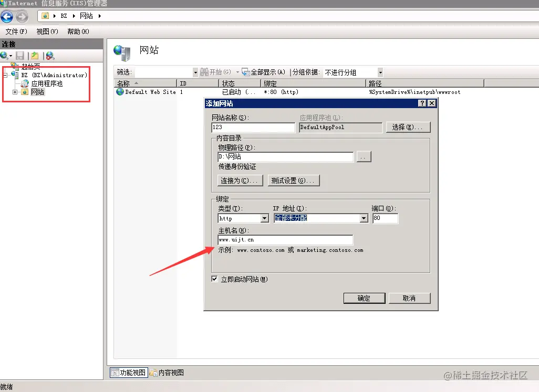Open the dropdown arrow beside the Go button
The height and width of the screenshot is (392, 539).
[237, 72]
